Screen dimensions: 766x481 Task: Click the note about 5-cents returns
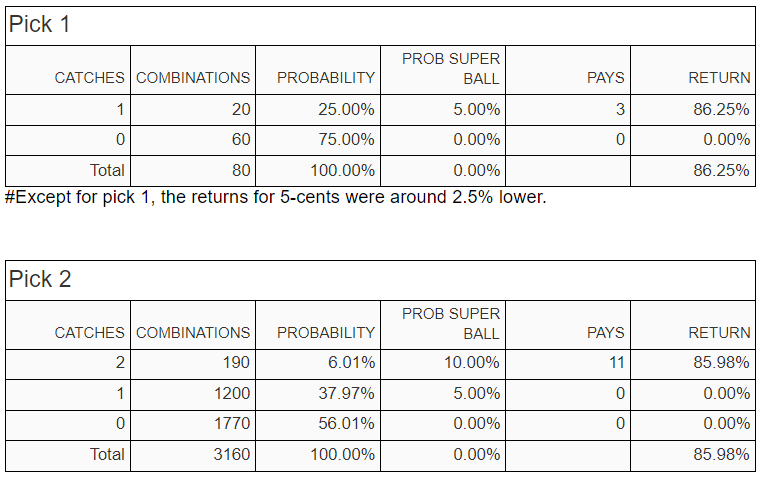276,197
